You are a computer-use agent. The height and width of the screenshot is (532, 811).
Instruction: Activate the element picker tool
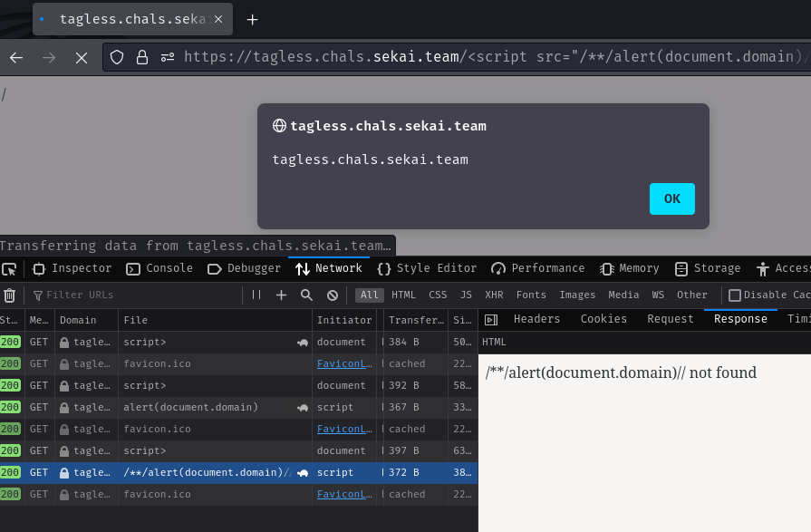tap(9, 268)
